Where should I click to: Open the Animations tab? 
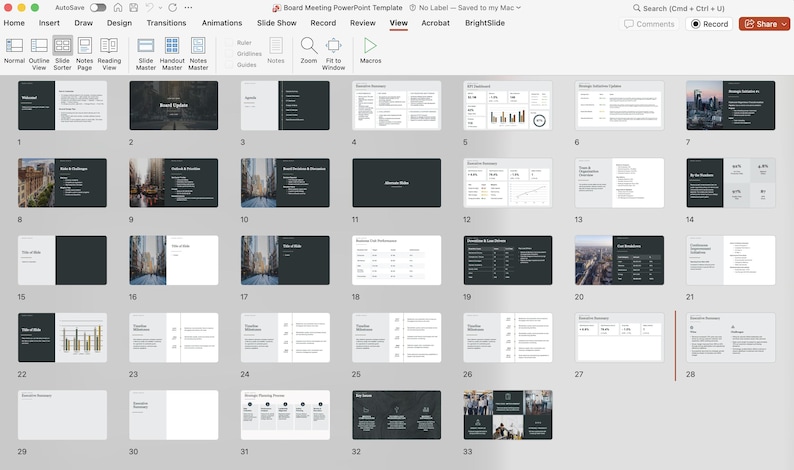click(222, 23)
